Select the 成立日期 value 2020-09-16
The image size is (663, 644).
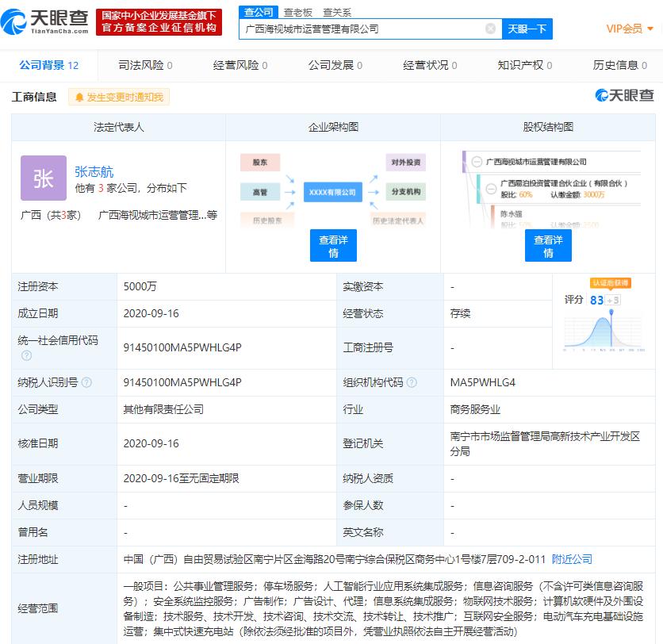coord(151,313)
